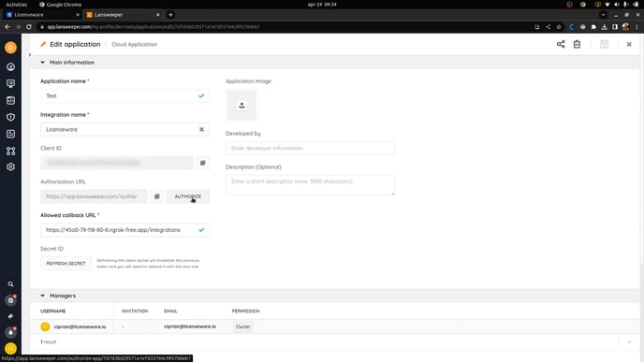This screenshot has width=644, height=362.
Task: Click the share icon in the address bar
Action: [548, 27]
